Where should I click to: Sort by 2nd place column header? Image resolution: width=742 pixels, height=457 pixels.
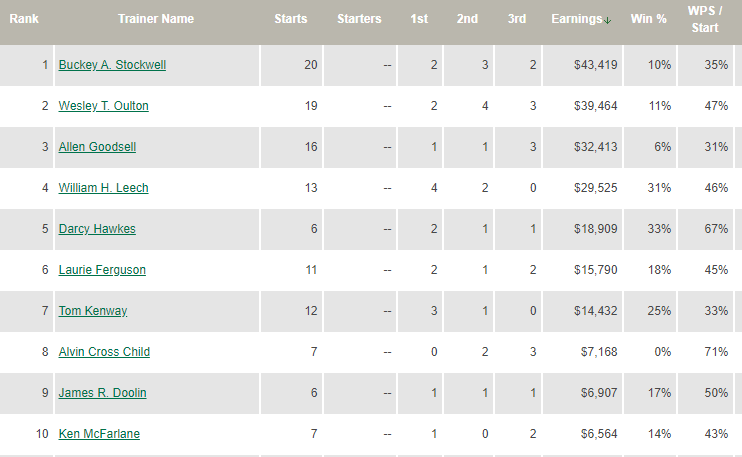tap(467, 19)
